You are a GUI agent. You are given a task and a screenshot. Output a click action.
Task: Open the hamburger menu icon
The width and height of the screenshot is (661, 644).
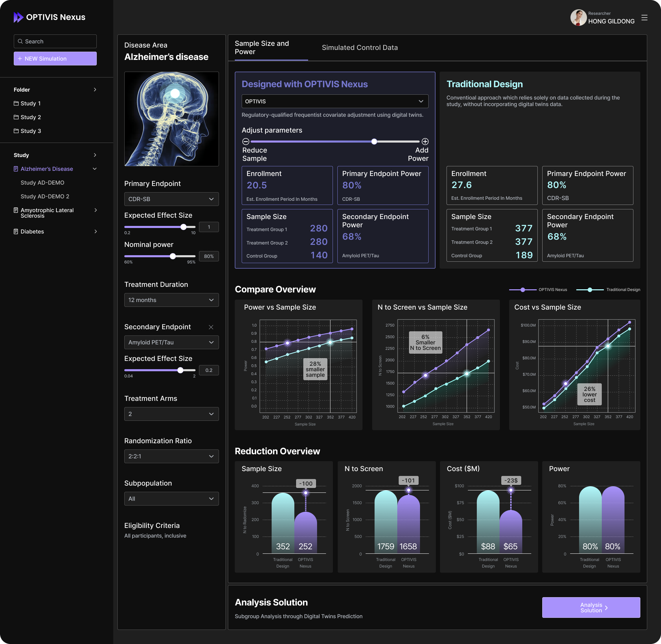[x=644, y=18]
